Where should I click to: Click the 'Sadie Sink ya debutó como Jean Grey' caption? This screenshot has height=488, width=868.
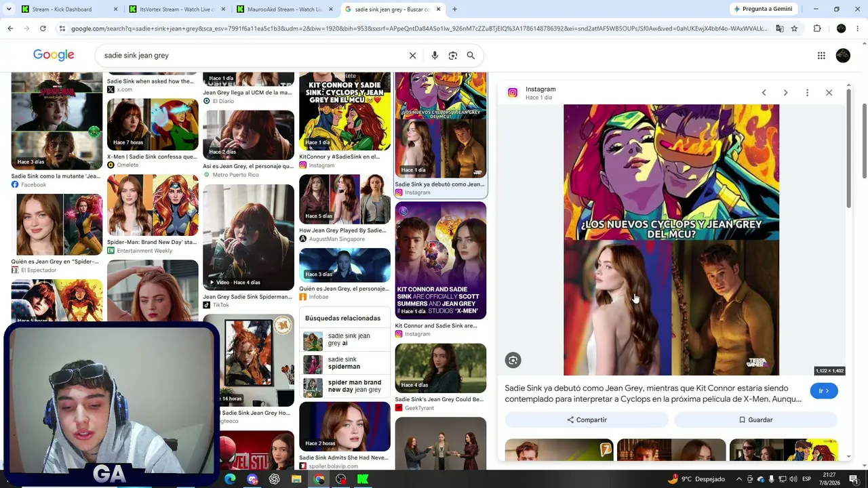tap(654, 394)
